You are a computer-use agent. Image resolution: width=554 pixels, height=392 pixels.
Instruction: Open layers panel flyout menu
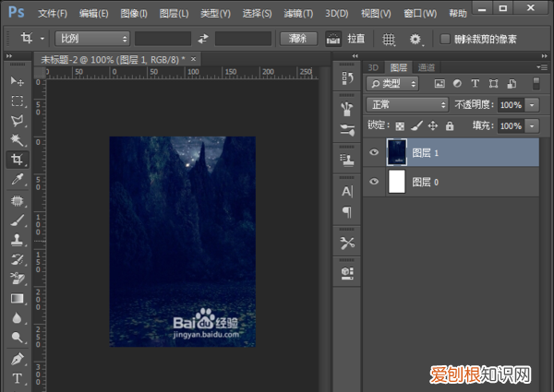pyautogui.click(x=542, y=67)
